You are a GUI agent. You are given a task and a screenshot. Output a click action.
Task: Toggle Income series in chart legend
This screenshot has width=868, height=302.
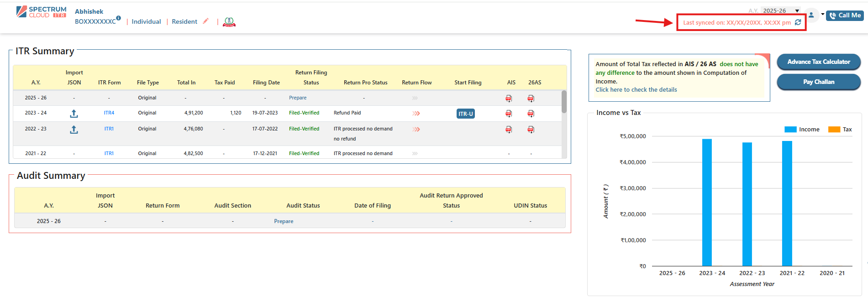(x=802, y=130)
